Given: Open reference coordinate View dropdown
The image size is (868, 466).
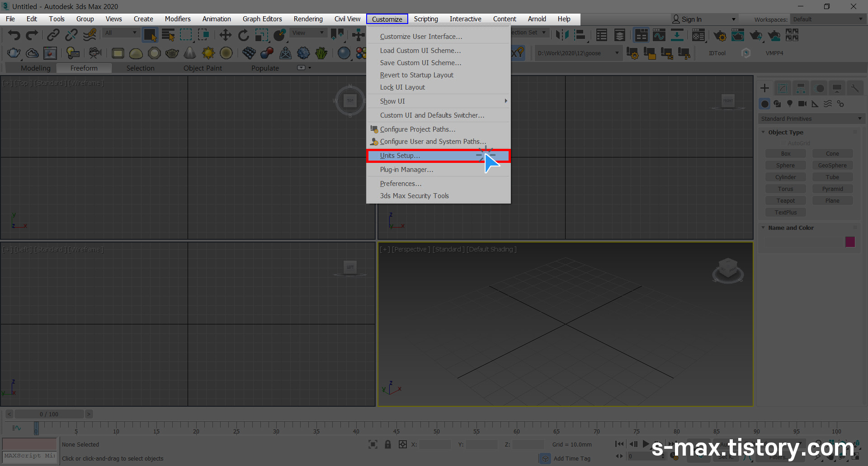Looking at the screenshot, I should coord(308,33).
